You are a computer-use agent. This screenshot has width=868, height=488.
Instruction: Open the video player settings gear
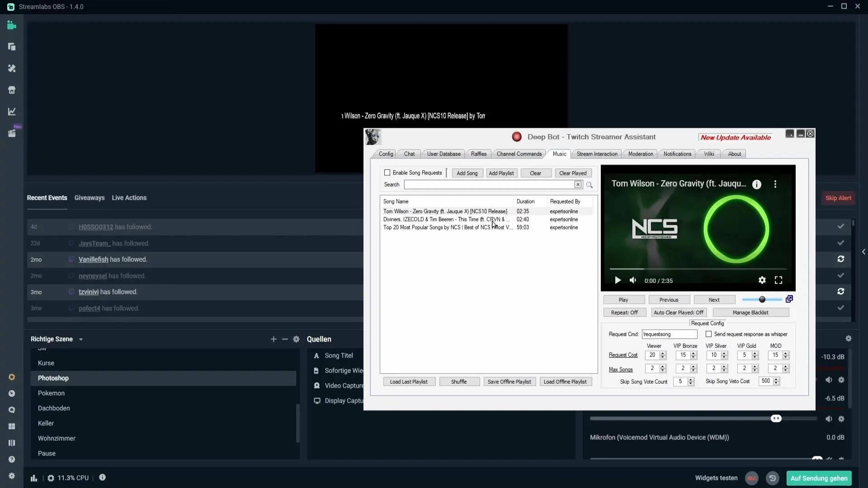pos(762,281)
